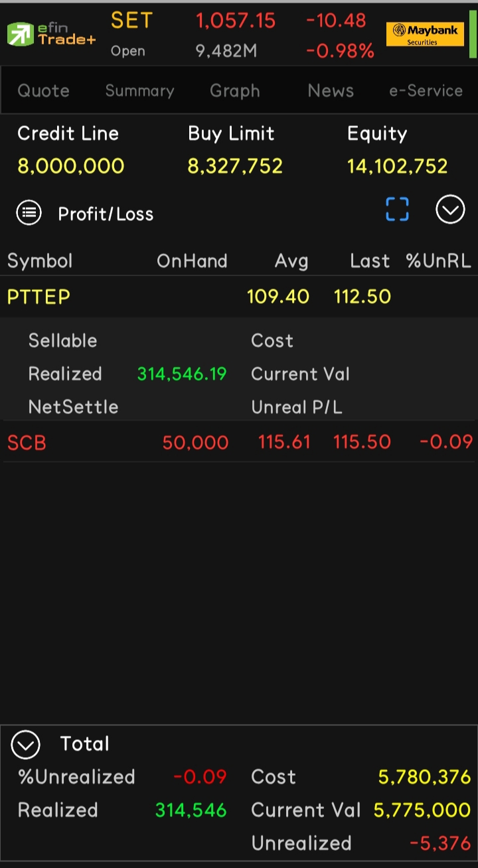The width and height of the screenshot is (478, 868).
Task: Expand the dropdown chevron next to Profit/Loss
Action: point(450,210)
